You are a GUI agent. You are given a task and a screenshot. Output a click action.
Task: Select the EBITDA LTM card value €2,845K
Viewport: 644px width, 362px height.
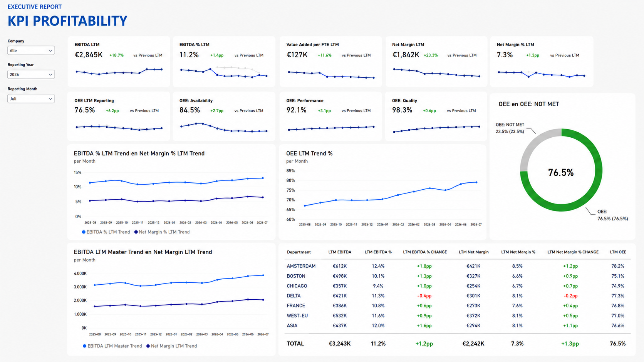pos(89,55)
